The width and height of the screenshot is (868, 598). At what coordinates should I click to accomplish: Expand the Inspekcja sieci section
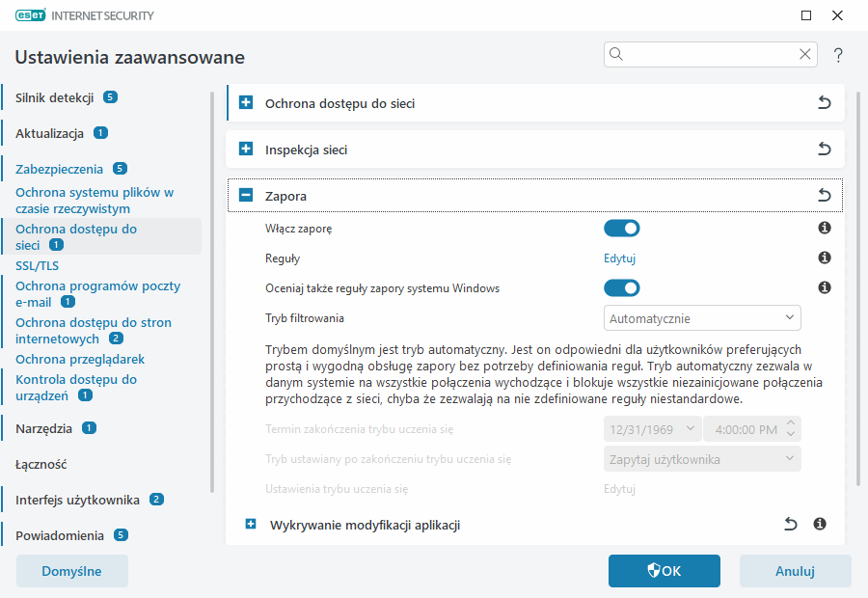[x=246, y=149]
